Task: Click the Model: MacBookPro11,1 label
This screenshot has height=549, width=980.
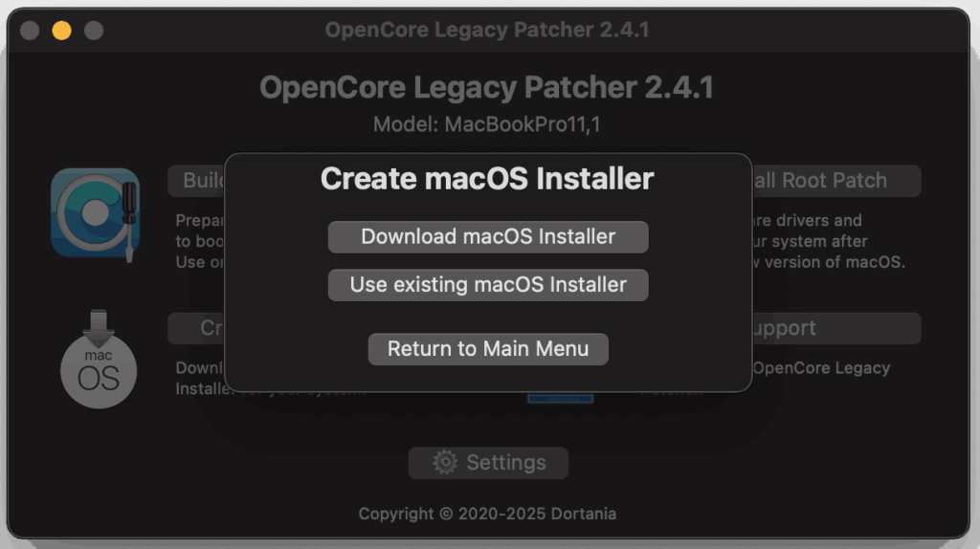Action: click(x=487, y=124)
